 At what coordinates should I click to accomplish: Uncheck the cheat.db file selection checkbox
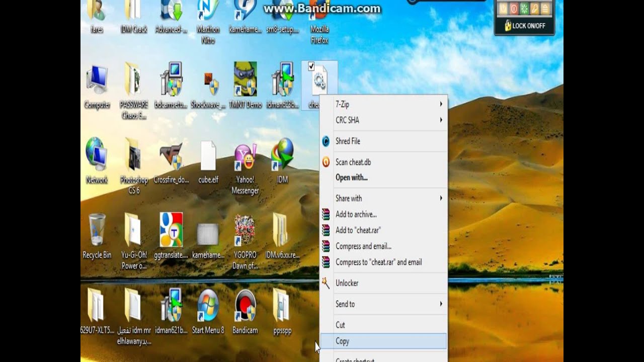click(x=311, y=66)
